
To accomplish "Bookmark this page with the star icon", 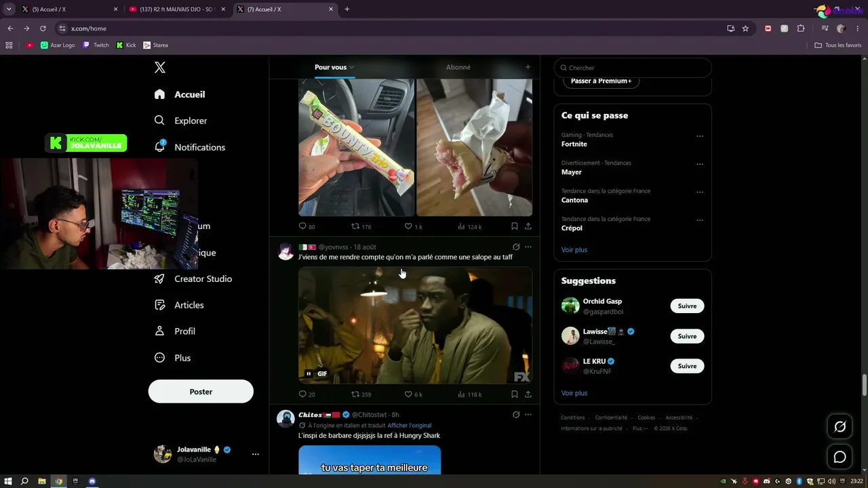I will pos(745,28).
